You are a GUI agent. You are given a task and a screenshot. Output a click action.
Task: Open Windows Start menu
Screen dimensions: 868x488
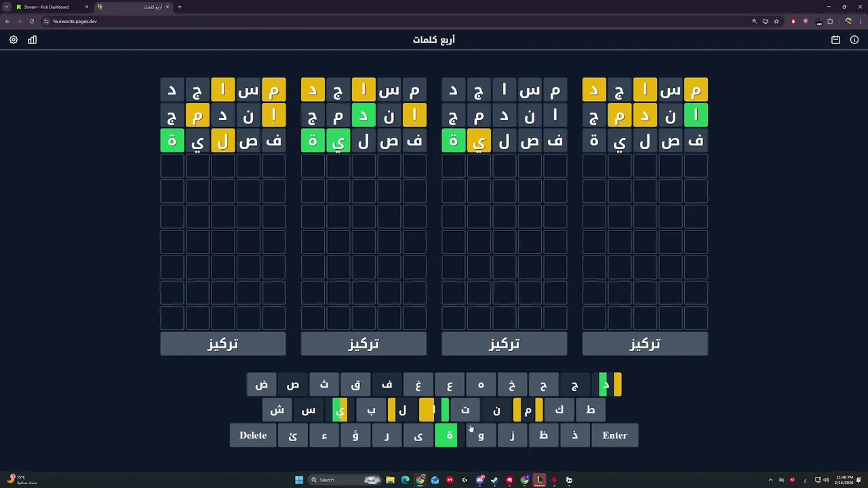[x=299, y=480]
